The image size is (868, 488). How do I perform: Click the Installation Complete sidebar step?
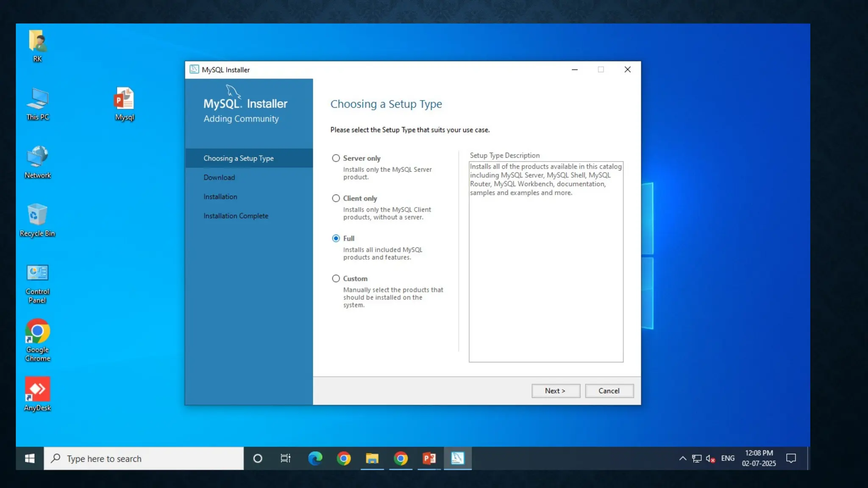pyautogui.click(x=236, y=216)
